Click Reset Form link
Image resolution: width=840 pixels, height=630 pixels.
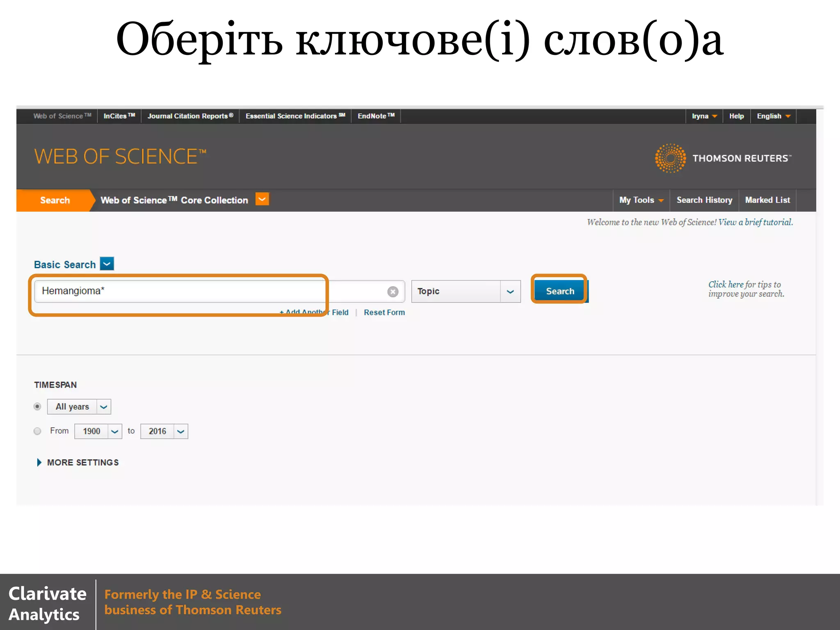[x=384, y=313]
